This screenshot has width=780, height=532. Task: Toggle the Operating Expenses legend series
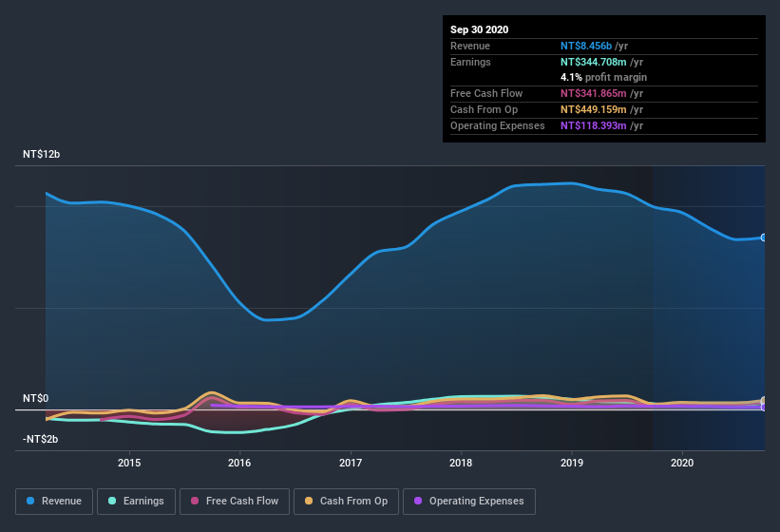(x=469, y=502)
